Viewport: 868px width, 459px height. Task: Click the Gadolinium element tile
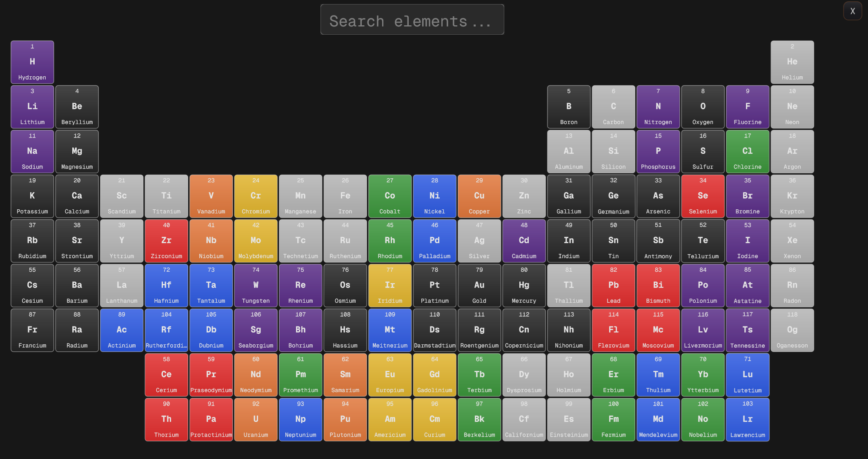point(434,375)
